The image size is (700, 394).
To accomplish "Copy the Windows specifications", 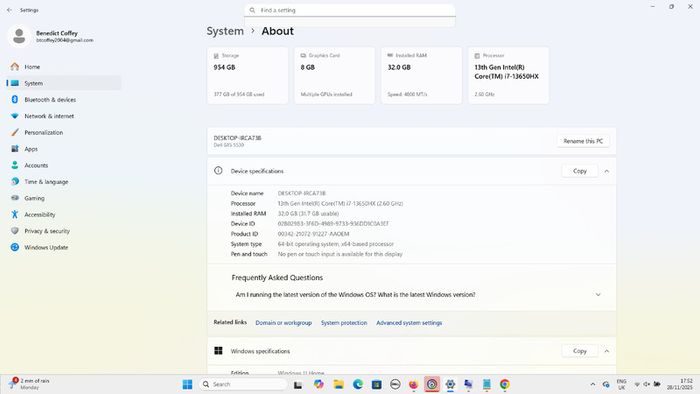I will coord(579,351).
